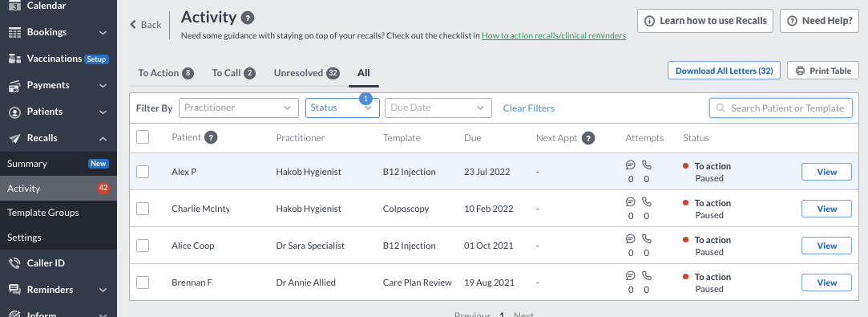Click 'Colposcopy' template cell
This screenshot has width=868, height=317.
[x=406, y=209]
